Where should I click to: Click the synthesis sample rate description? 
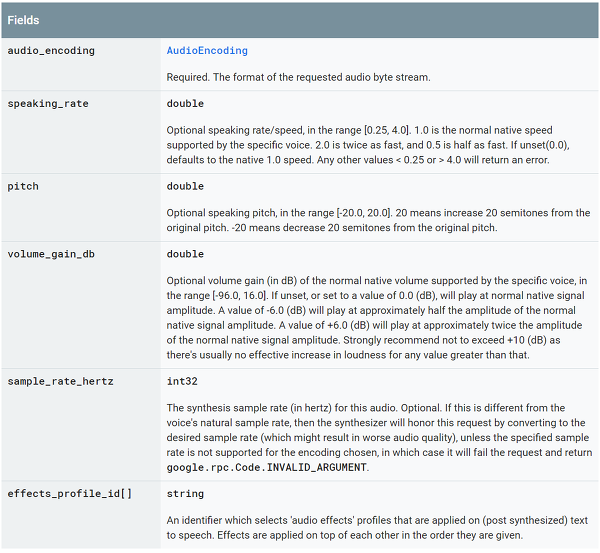379,437
